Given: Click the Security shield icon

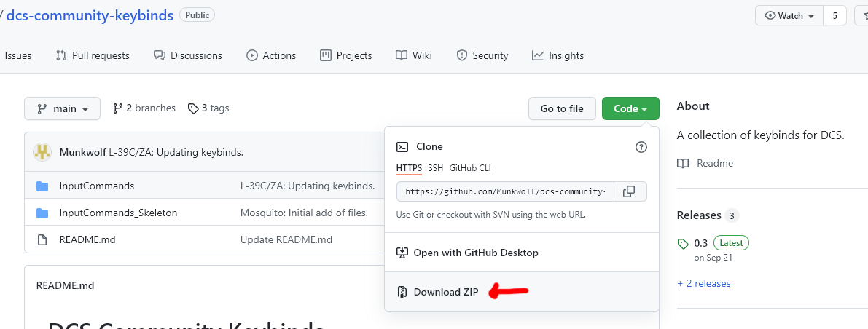Looking at the screenshot, I should 461,55.
